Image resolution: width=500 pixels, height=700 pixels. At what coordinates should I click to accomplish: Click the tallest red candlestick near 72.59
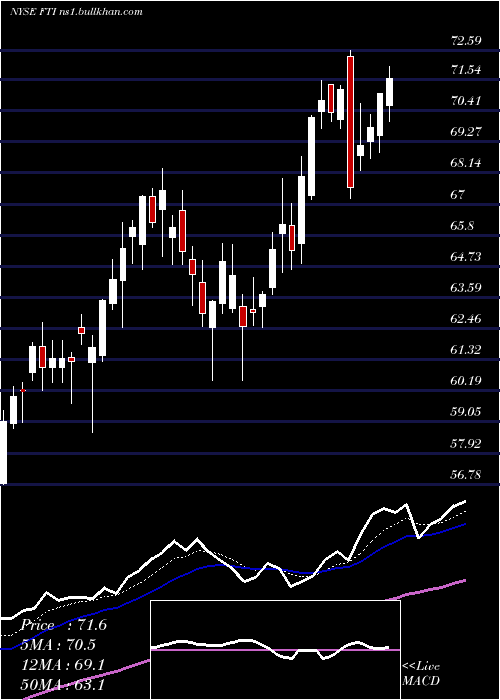(350, 122)
